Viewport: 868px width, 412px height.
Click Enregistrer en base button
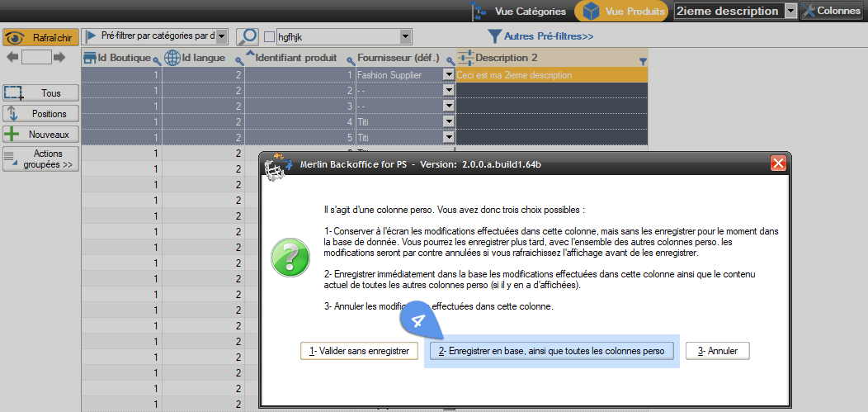click(x=551, y=351)
